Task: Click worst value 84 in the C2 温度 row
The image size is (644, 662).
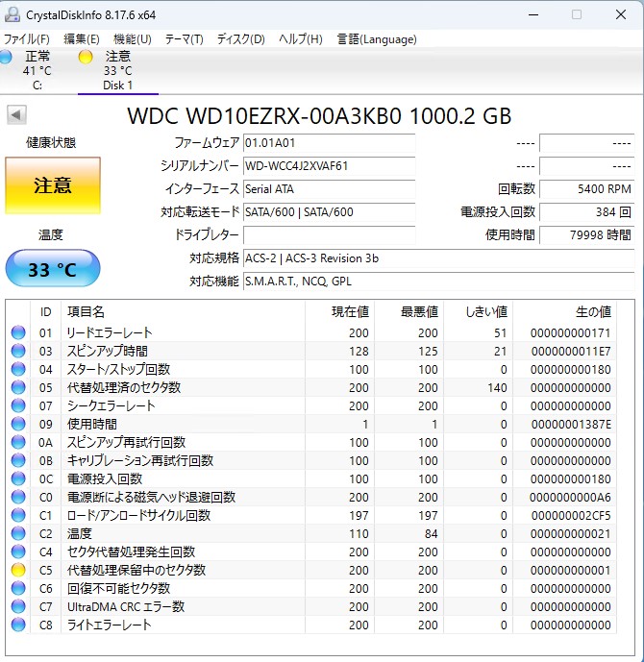Action: pos(432,533)
